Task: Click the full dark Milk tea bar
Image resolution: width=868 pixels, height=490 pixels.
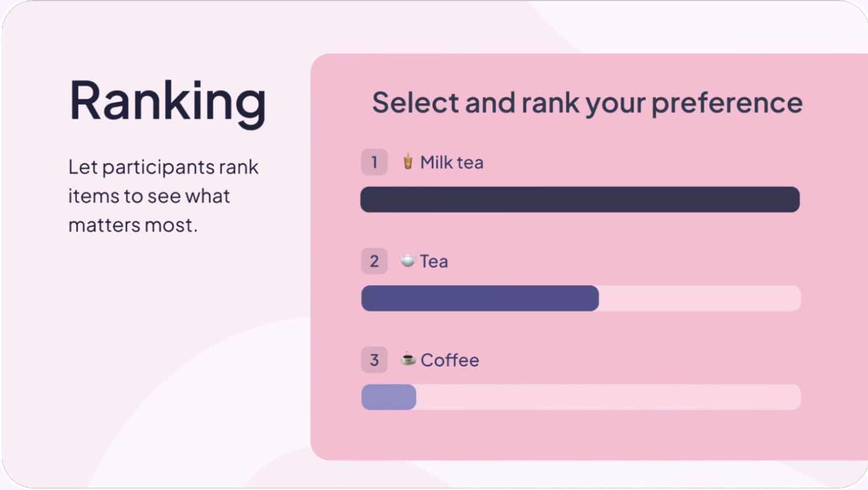Action: pos(580,199)
